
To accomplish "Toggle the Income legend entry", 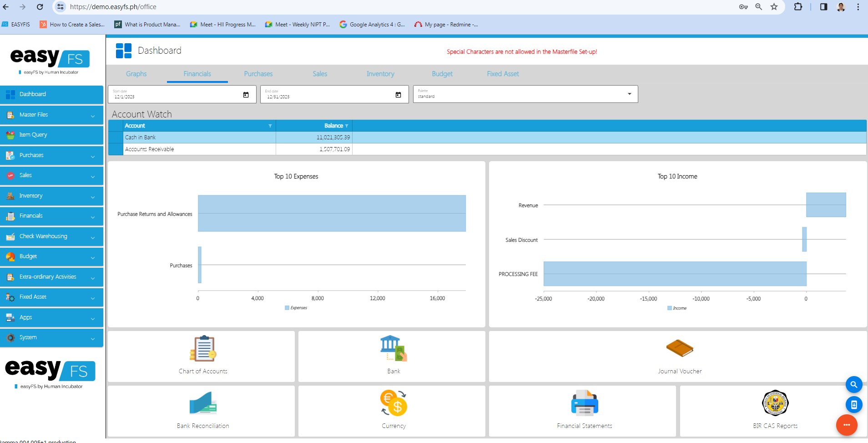I will (x=677, y=308).
